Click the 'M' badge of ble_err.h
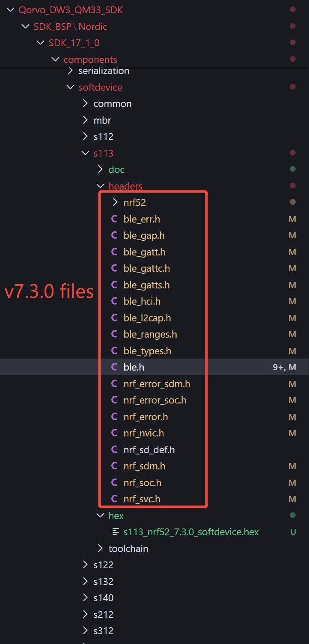309x644 pixels. [292, 219]
